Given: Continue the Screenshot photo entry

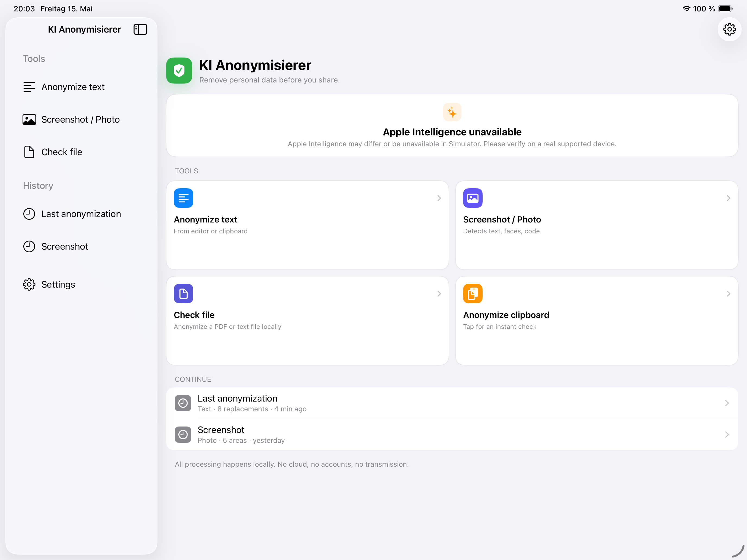Looking at the screenshot, I should coord(452,434).
